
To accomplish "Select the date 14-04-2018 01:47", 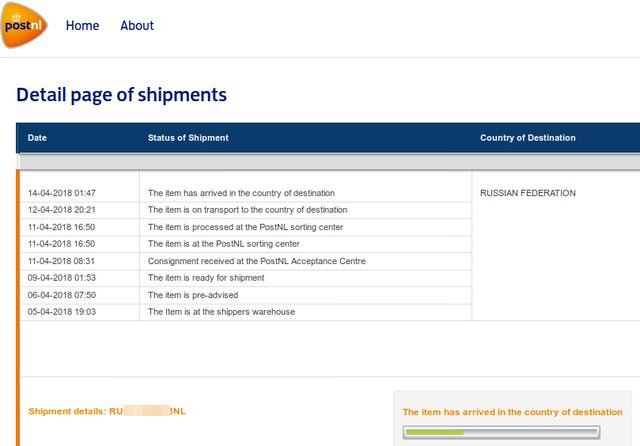I will pos(62,193).
